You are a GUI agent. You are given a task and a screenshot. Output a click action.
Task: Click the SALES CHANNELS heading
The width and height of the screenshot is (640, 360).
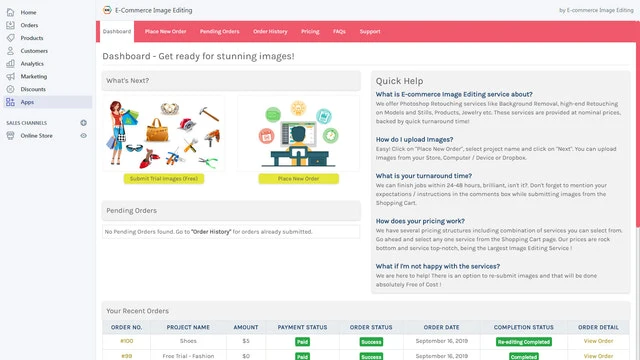click(x=27, y=123)
